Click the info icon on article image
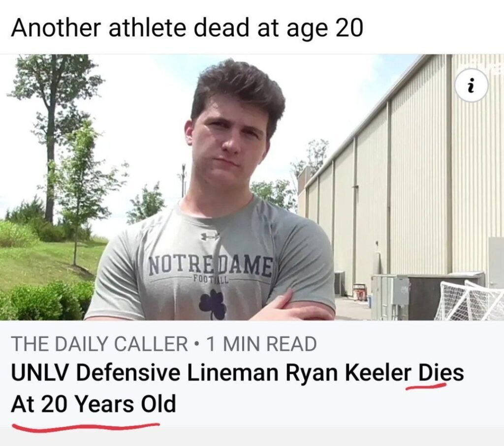Screen dimensions: 504x446 pos(472,86)
